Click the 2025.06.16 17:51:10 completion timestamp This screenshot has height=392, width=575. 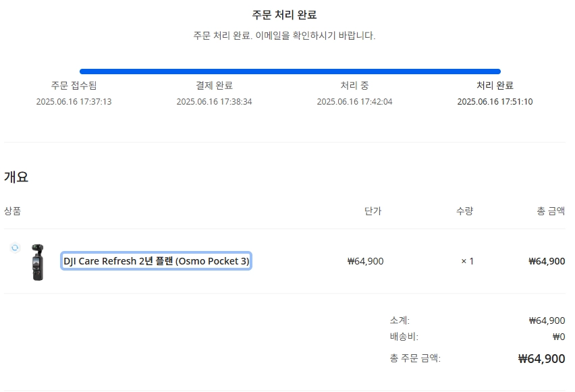495,102
